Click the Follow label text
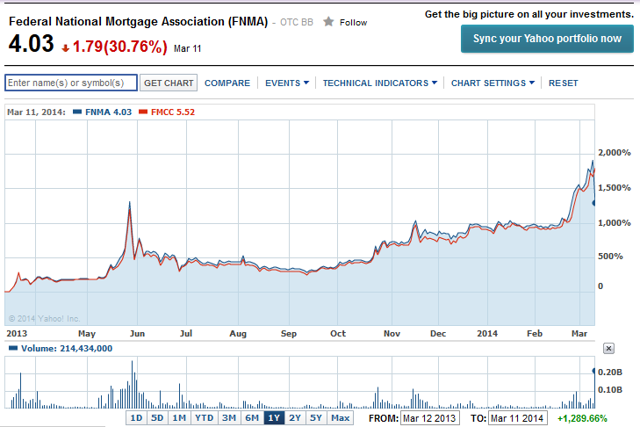640x427 pixels. 353,22
